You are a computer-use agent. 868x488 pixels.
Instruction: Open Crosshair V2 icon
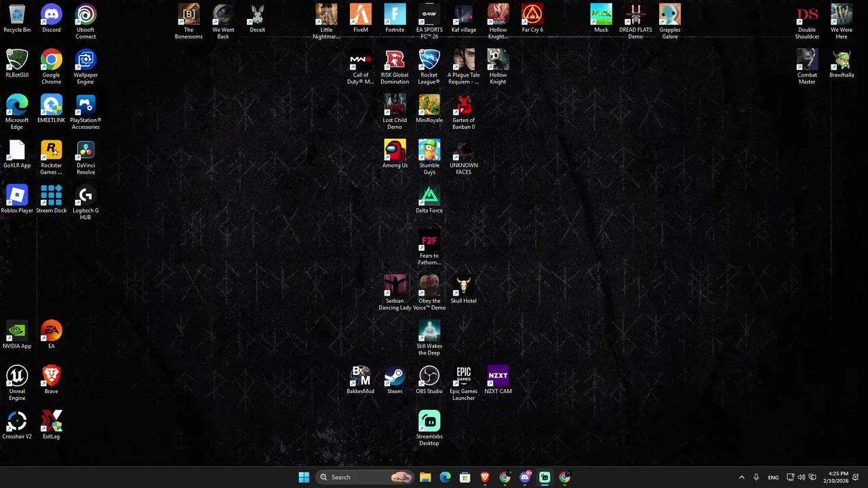coord(17,426)
